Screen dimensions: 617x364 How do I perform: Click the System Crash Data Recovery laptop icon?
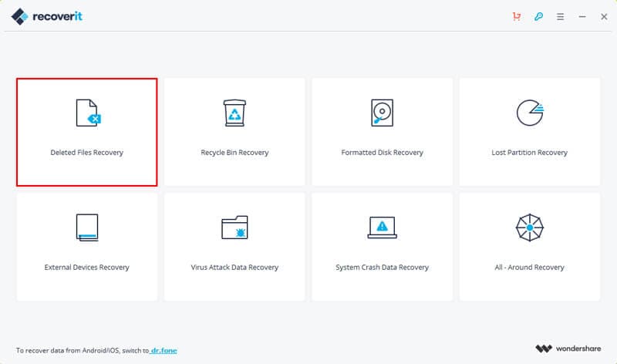click(382, 228)
